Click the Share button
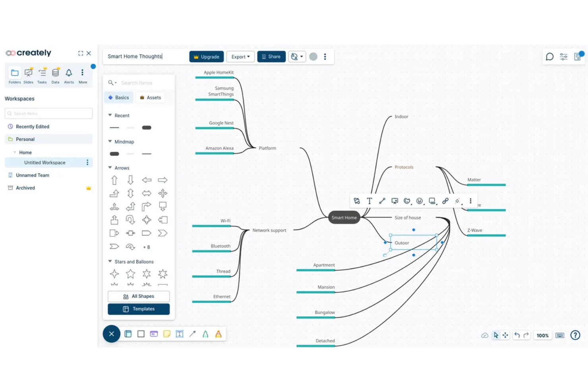This screenshot has width=588, height=392. coord(271,57)
